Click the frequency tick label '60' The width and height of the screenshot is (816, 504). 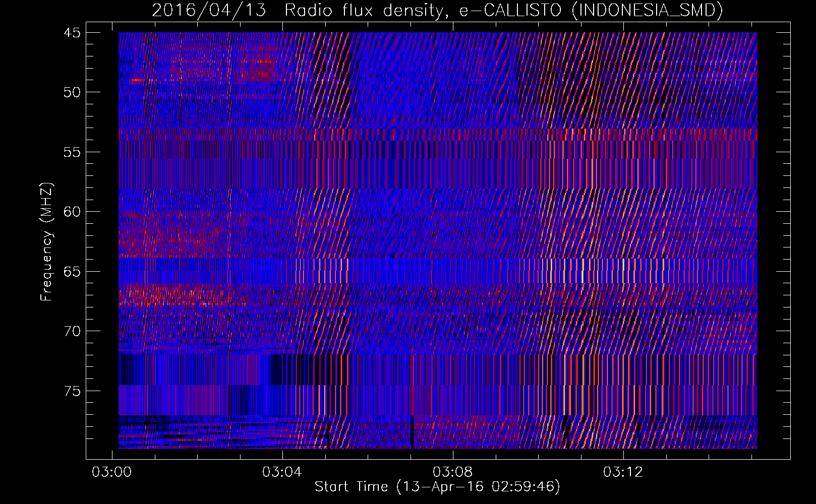click(72, 212)
